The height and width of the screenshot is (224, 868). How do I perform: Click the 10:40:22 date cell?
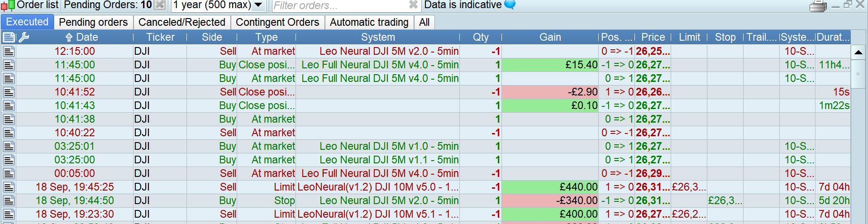[75, 133]
